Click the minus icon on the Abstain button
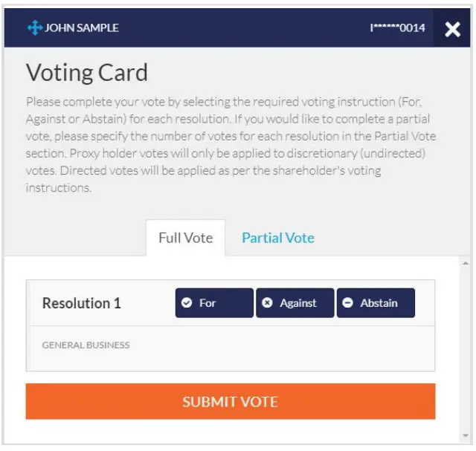This screenshot has width=476, height=451. click(x=348, y=303)
